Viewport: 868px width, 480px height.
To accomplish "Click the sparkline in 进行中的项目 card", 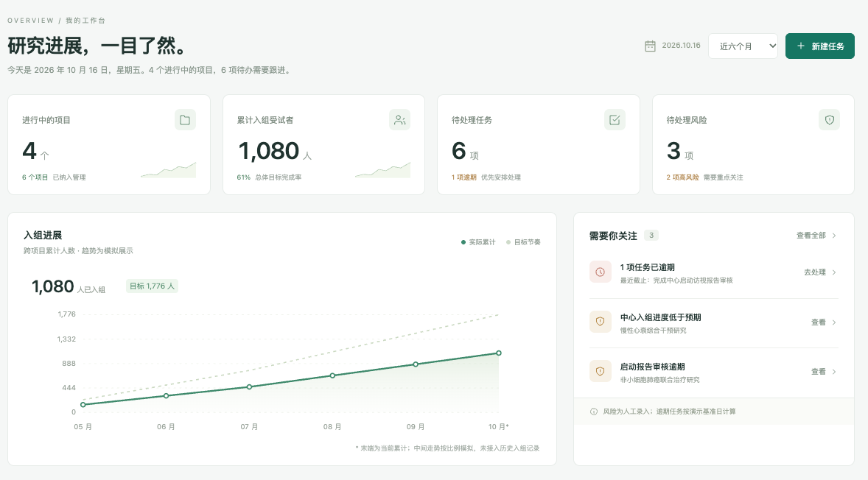I will [x=168, y=170].
